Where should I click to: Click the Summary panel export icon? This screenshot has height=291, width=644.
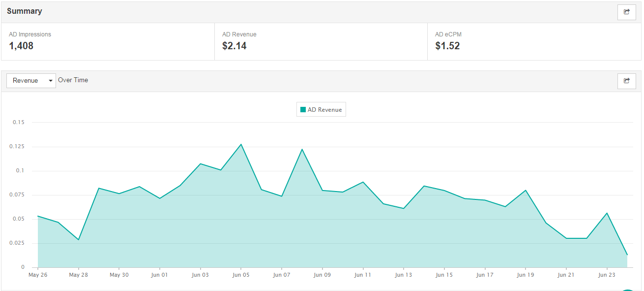click(626, 12)
